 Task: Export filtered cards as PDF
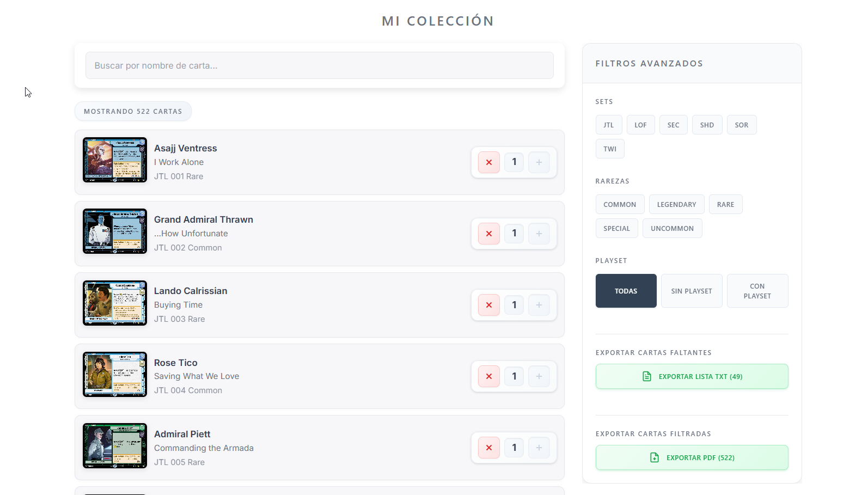click(x=692, y=457)
